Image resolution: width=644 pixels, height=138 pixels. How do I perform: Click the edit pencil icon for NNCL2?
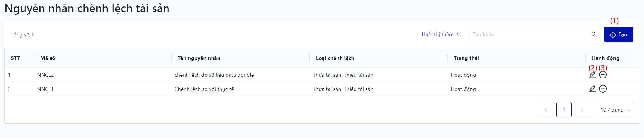592,75
